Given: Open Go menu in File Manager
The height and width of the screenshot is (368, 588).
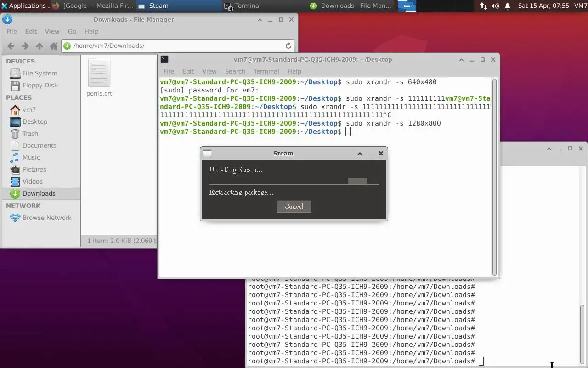Looking at the screenshot, I should click(72, 31).
